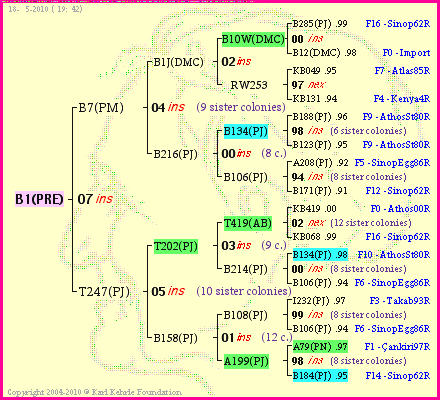Click "02 nex (12 sister colonies)" label
This screenshot has width=440, height=400.
(352, 223)
